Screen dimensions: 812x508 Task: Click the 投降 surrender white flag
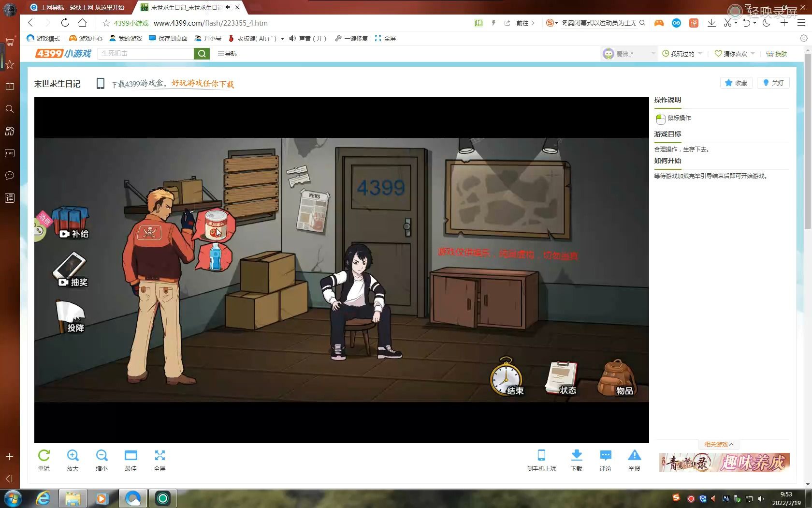(x=71, y=316)
